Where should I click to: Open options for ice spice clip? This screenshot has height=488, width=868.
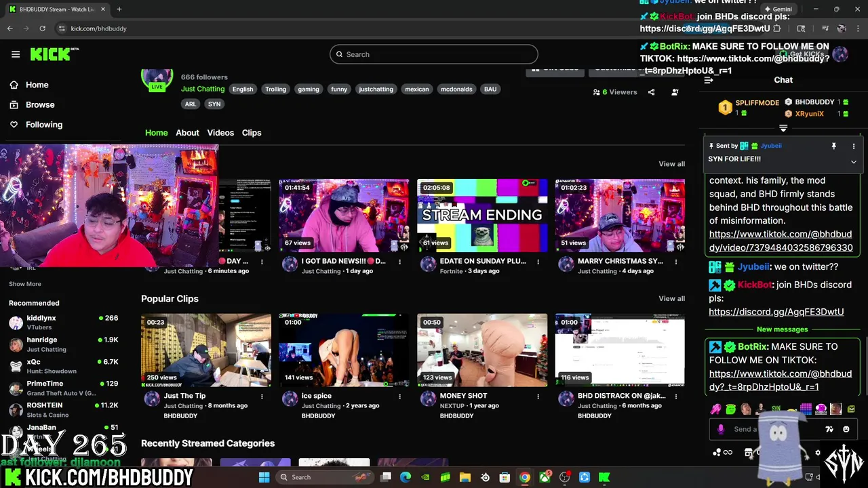pyautogui.click(x=400, y=396)
